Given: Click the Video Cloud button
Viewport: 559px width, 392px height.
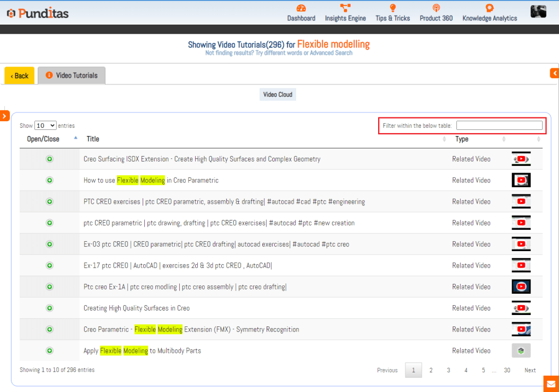Looking at the screenshot, I should point(278,94).
